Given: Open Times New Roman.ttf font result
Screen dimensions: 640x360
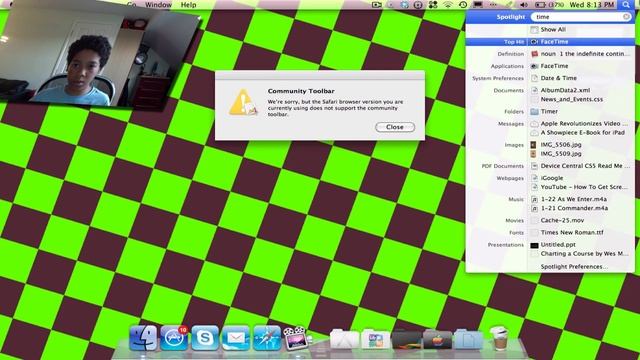Looking at the screenshot, I should (x=567, y=232).
